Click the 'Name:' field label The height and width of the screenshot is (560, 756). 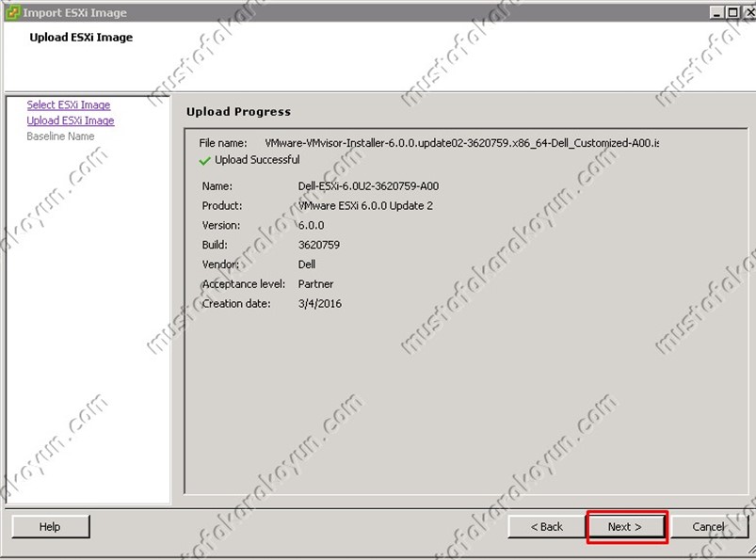tap(217, 186)
